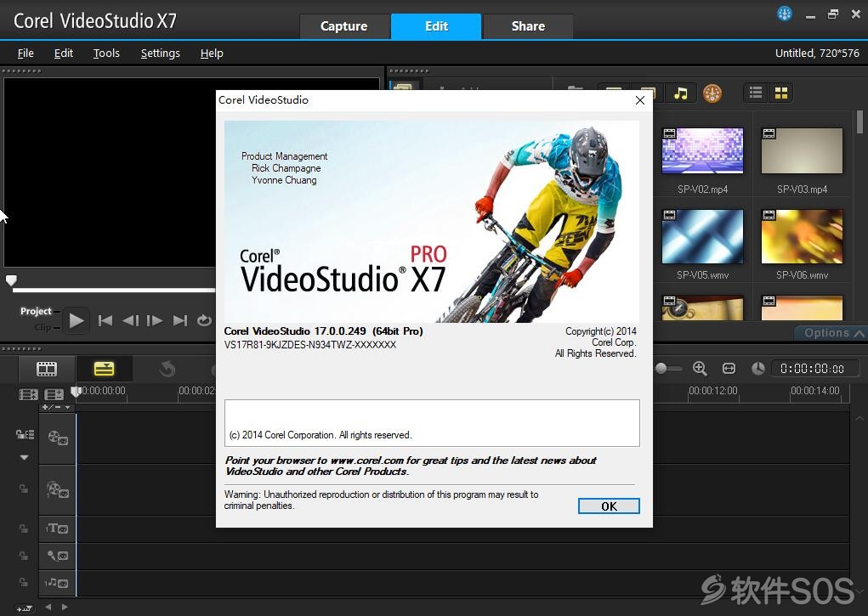Screen dimensions: 868x616
Task: Click the 00:00:12:00 ruler mark
Action: point(713,391)
